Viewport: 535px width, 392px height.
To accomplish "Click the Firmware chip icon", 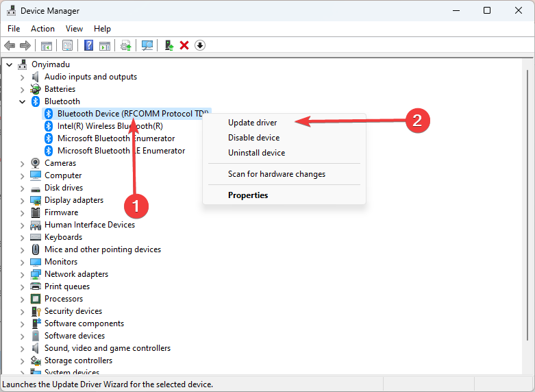I will pos(36,212).
